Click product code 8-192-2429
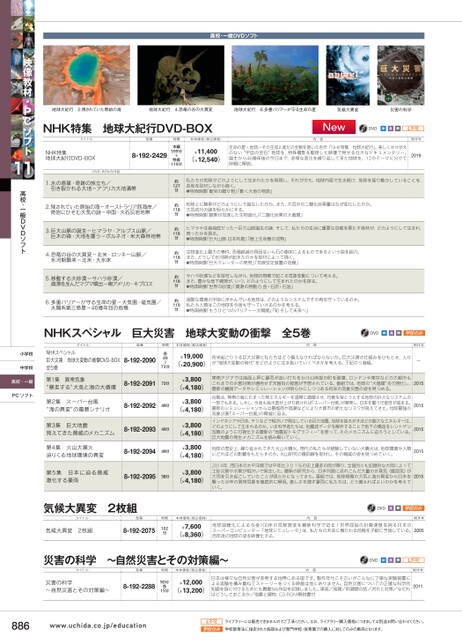This screenshot has width=462, height=644. 149,156
